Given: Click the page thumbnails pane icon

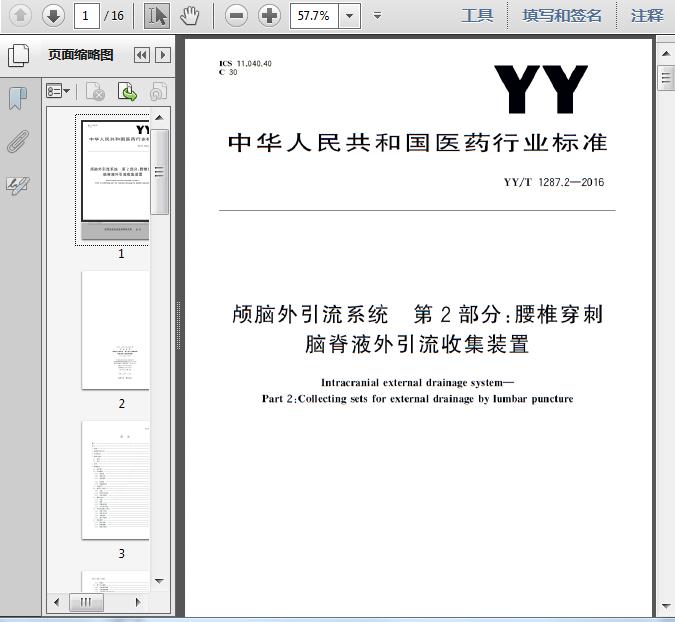Looking at the screenshot, I should [19, 55].
